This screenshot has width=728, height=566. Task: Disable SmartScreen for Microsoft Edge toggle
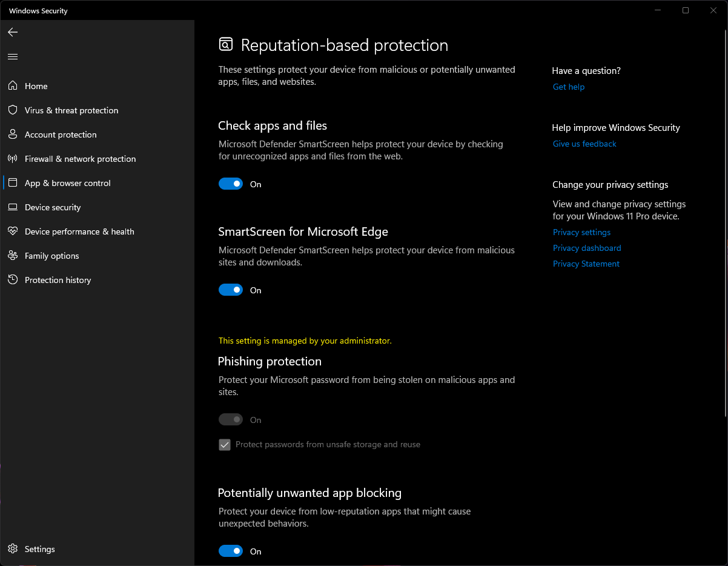(231, 290)
